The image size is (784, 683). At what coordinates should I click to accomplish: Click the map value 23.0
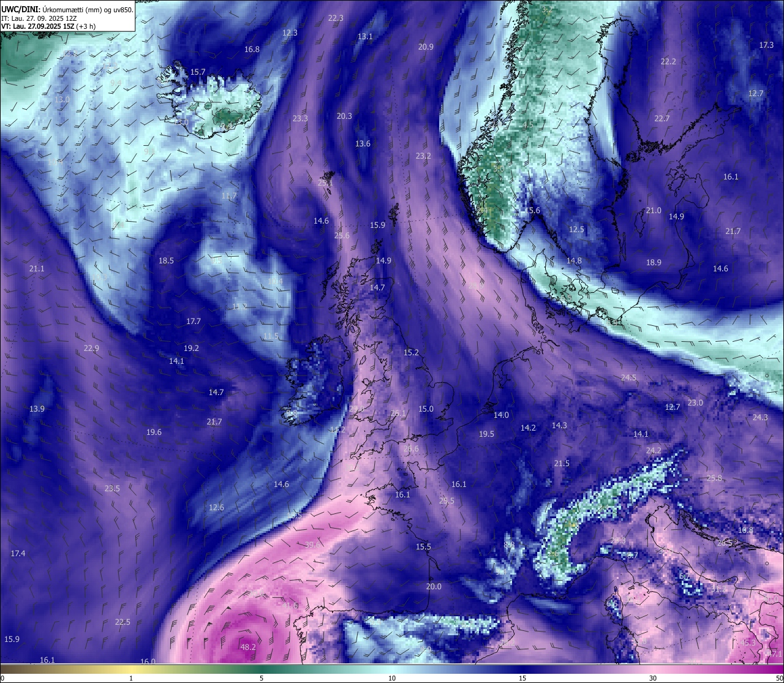[x=695, y=403]
